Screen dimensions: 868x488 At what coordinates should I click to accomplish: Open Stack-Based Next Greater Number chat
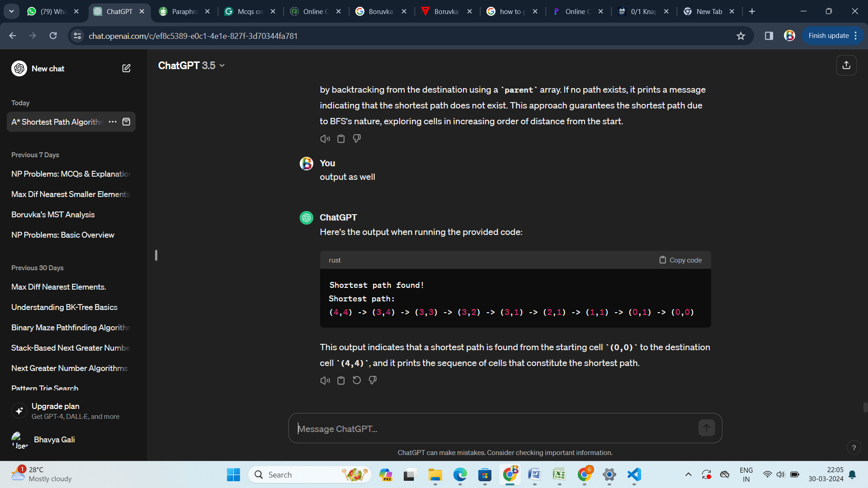71,348
